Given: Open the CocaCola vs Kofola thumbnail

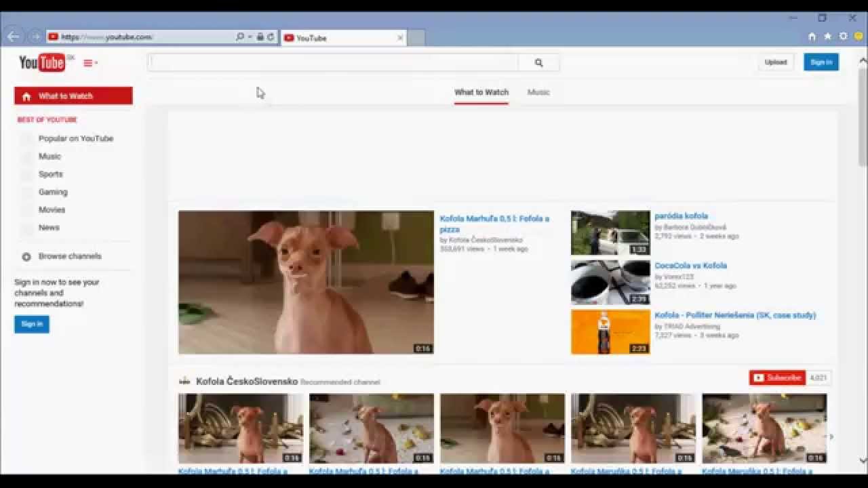Looking at the screenshot, I should [610, 283].
